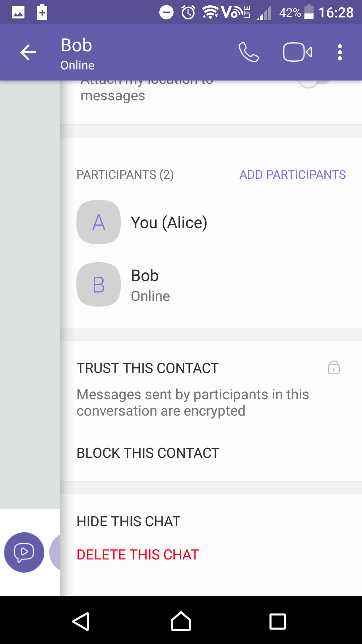Open You (Alice) participant entry
The height and width of the screenshot is (644, 362).
169,223
